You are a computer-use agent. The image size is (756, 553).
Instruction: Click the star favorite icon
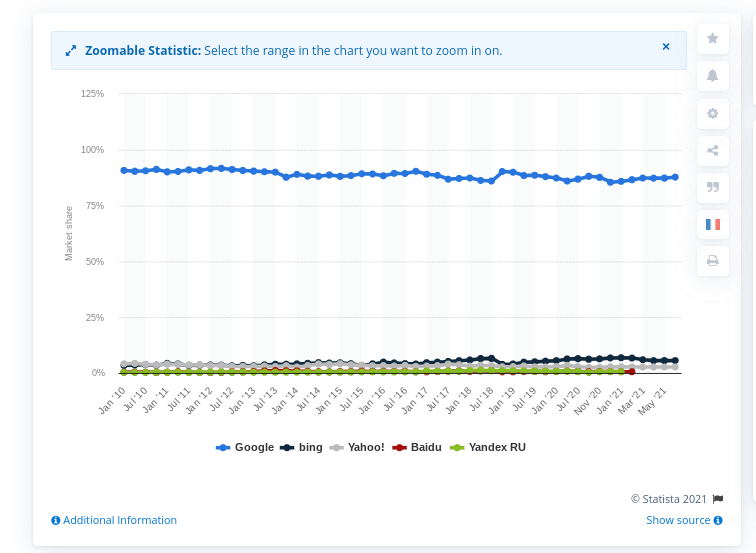click(x=713, y=38)
